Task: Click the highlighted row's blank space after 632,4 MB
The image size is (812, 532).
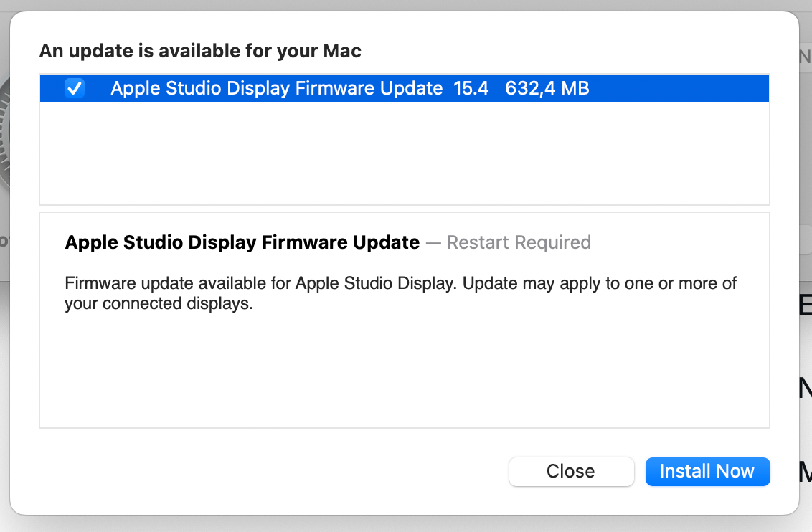Action: click(x=679, y=88)
